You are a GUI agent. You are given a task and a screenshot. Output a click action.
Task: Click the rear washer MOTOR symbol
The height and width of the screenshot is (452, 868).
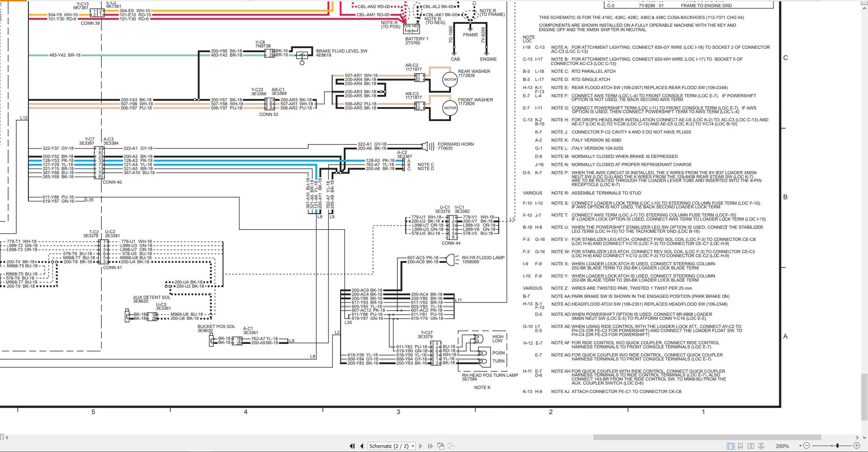point(450,79)
